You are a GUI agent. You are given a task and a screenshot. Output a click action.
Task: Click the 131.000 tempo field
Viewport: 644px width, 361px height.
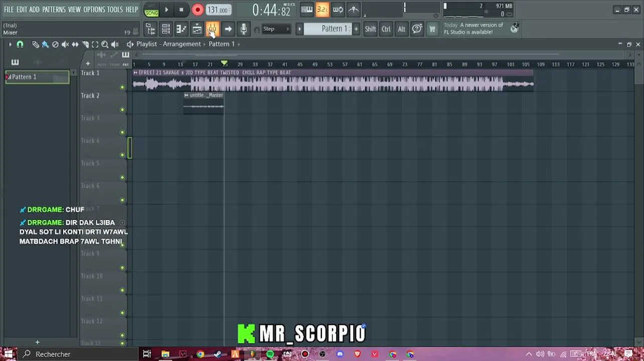click(218, 10)
